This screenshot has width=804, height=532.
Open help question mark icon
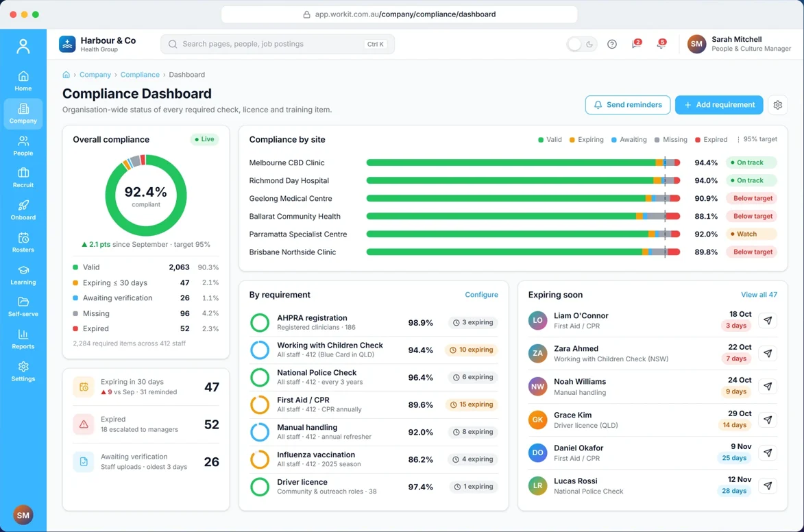[x=611, y=44]
